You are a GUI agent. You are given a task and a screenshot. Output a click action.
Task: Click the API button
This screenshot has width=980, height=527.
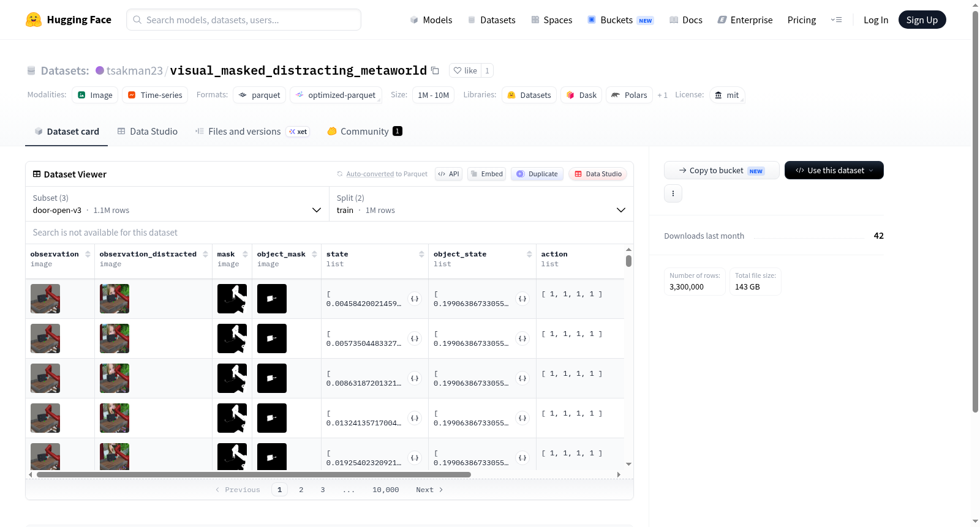(448, 174)
